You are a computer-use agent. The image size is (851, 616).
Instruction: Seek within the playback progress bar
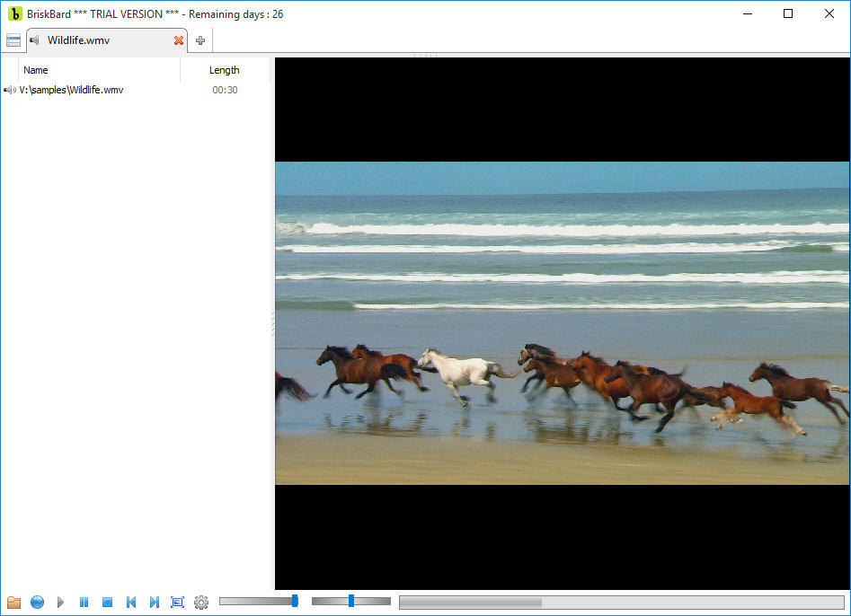[622, 602]
